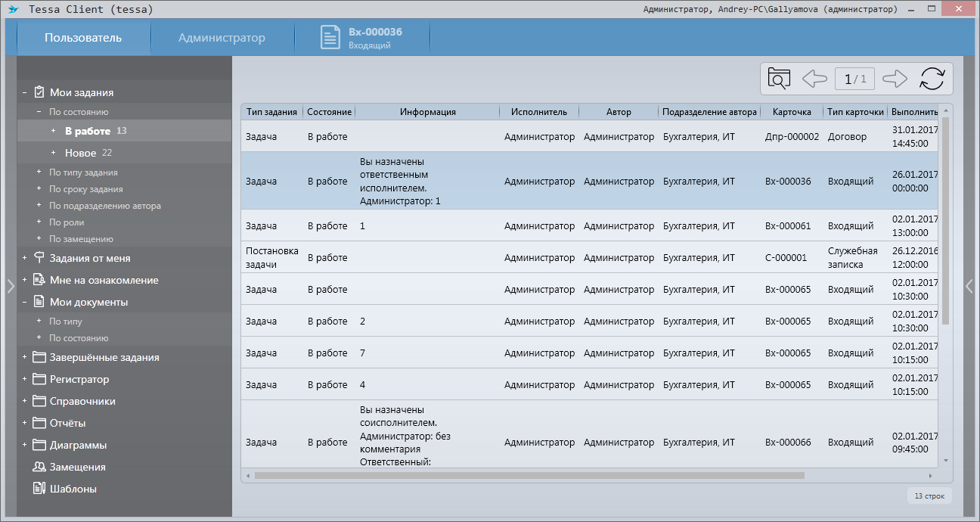The image size is (980, 522).
Task: Click the document icon of Вх-000036 tab
Action: tap(330, 38)
